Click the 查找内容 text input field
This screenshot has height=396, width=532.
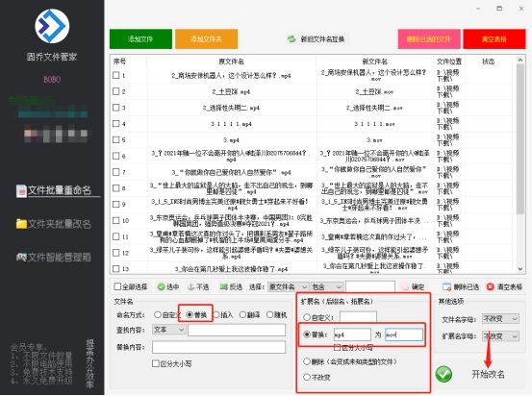pyautogui.click(x=237, y=330)
